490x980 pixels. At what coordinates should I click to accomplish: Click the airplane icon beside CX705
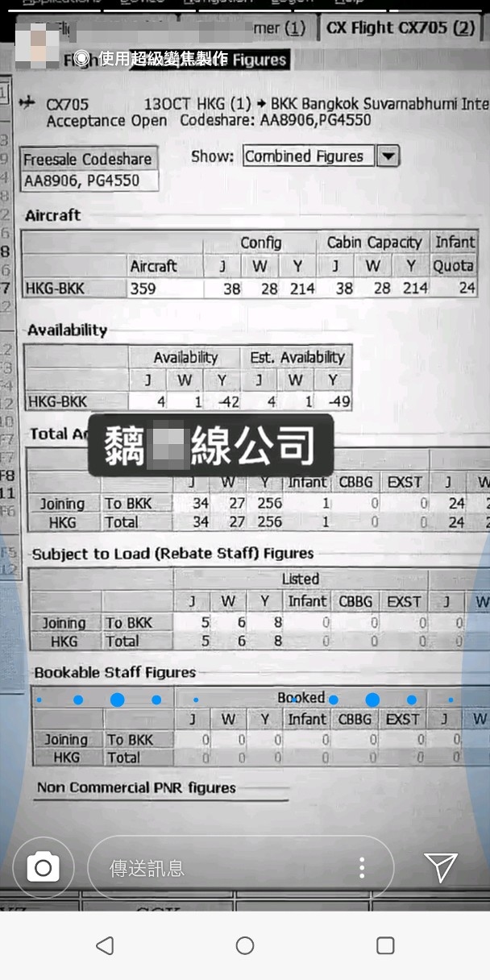(27, 102)
